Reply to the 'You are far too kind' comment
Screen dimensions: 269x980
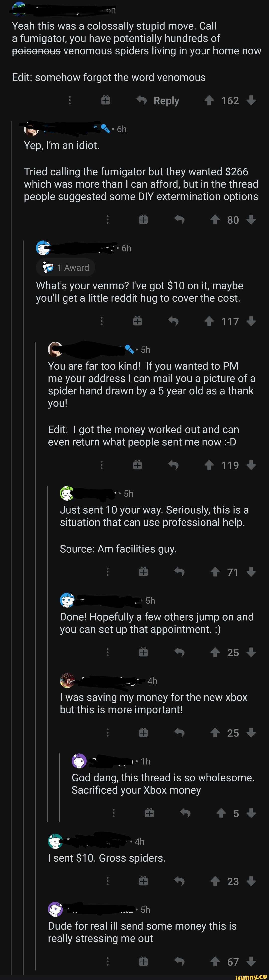pos(173,465)
